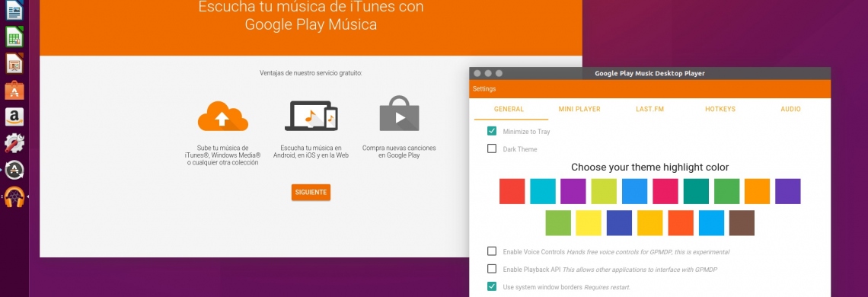Open Software Updater icon in dock
868x297 pixels.
tap(14, 170)
